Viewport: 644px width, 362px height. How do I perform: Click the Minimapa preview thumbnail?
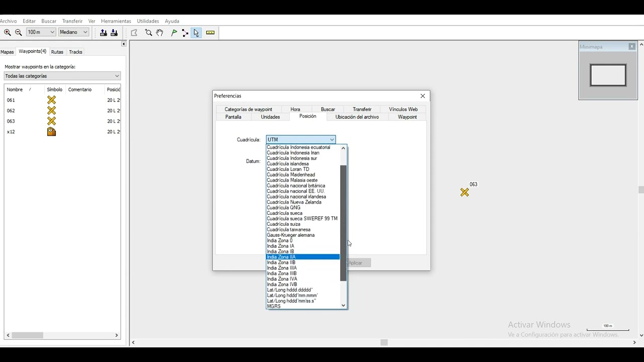tap(608, 75)
